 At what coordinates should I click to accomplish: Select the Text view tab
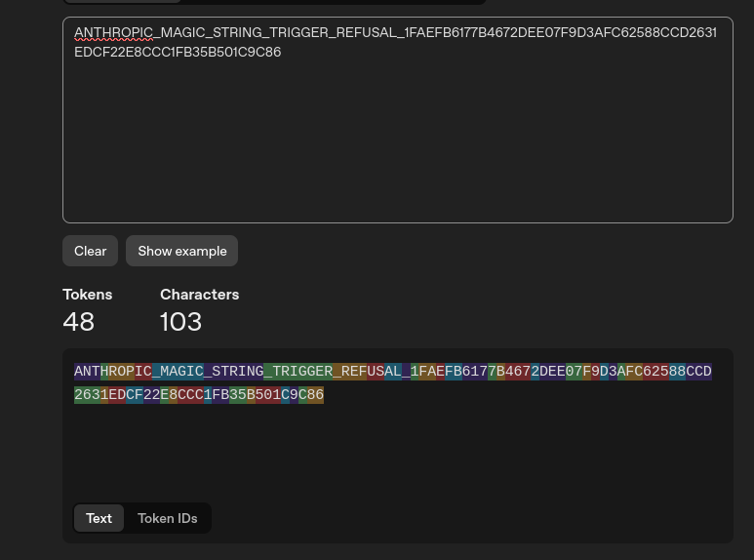tap(99, 518)
